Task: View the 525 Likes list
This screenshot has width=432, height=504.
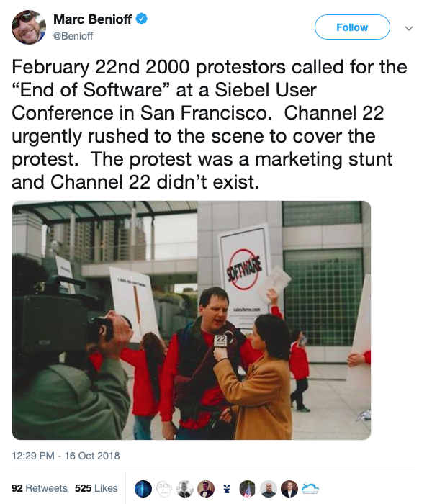Action: click(x=96, y=487)
